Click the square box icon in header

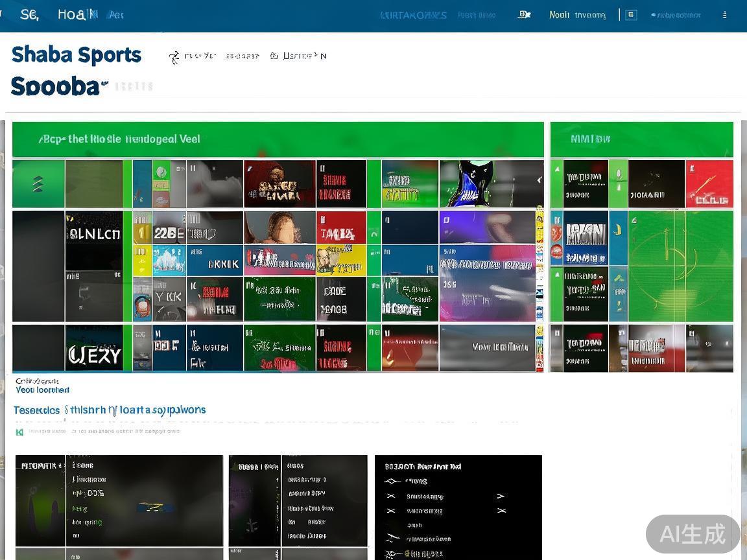(631, 15)
